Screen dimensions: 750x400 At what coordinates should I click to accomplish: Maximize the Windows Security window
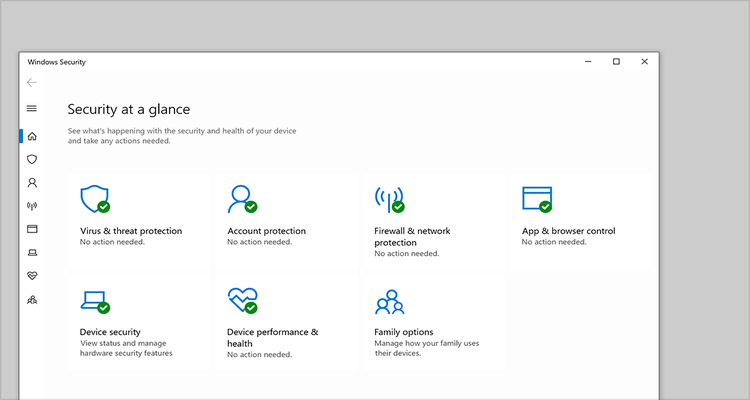point(617,62)
